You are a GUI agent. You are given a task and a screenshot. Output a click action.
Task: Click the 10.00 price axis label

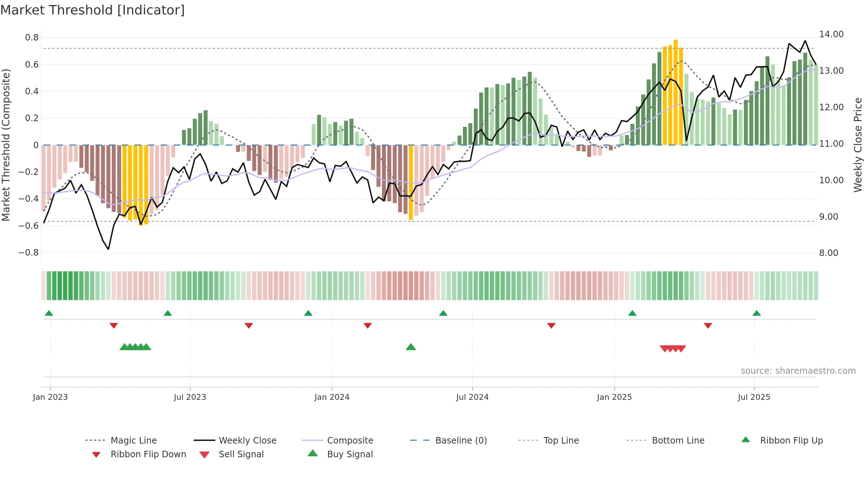pyautogui.click(x=831, y=180)
